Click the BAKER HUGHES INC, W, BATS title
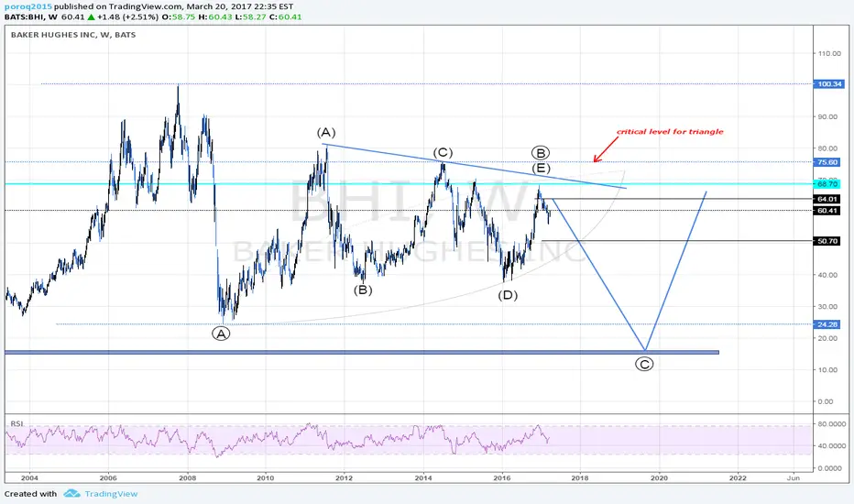 click(x=73, y=34)
